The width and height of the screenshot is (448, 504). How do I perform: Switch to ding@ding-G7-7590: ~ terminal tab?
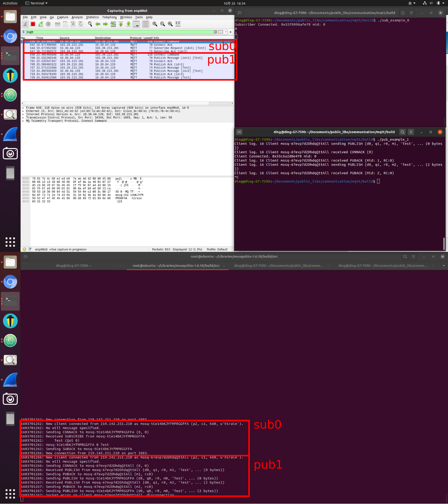click(x=74, y=266)
